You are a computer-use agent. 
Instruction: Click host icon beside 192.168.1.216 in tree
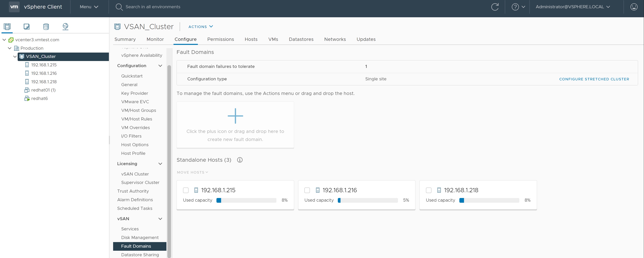[27, 73]
